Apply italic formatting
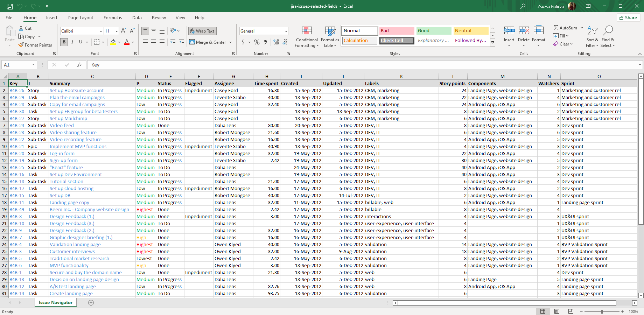The width and height of the screenshot is (644, 315). point(72,42)
